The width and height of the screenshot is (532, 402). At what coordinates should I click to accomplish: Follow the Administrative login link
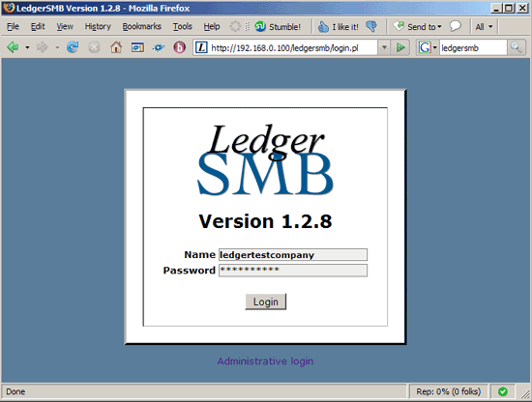coord(265,361)
